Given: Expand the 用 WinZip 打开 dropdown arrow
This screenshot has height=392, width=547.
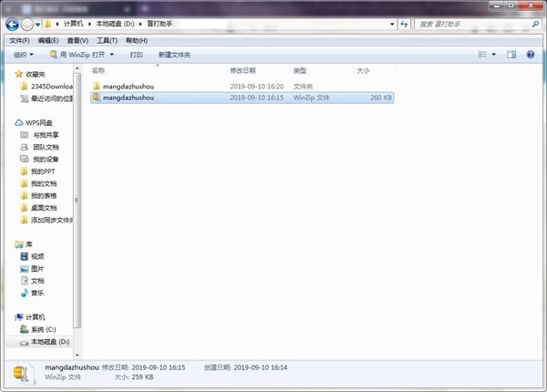Looking at the screenshot, I should click(x=111, y=55).
